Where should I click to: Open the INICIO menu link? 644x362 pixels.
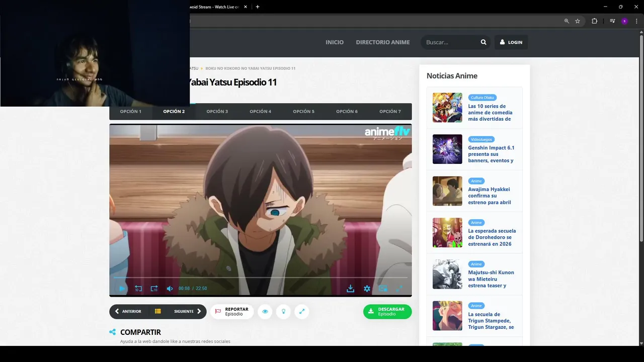tap(335, 42)
